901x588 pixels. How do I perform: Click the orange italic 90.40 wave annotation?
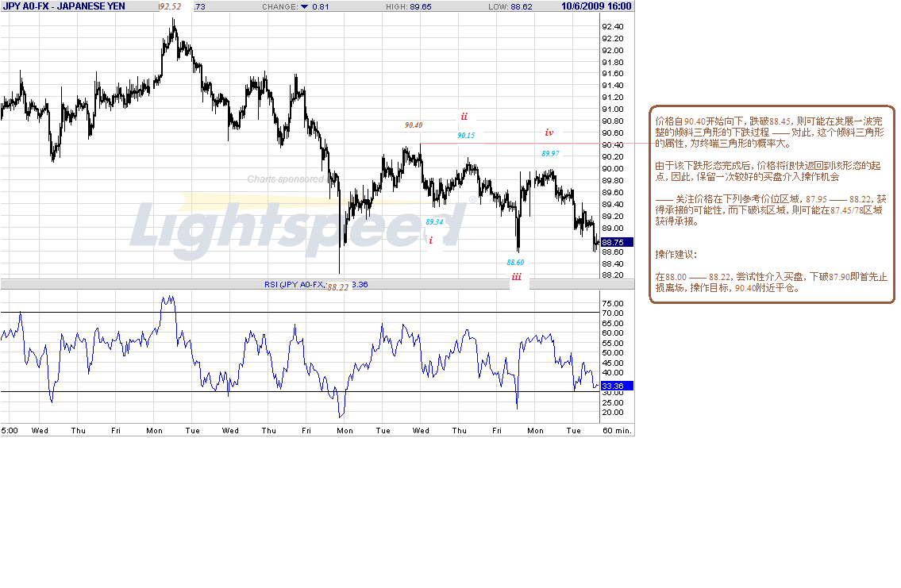coord(413,125)
